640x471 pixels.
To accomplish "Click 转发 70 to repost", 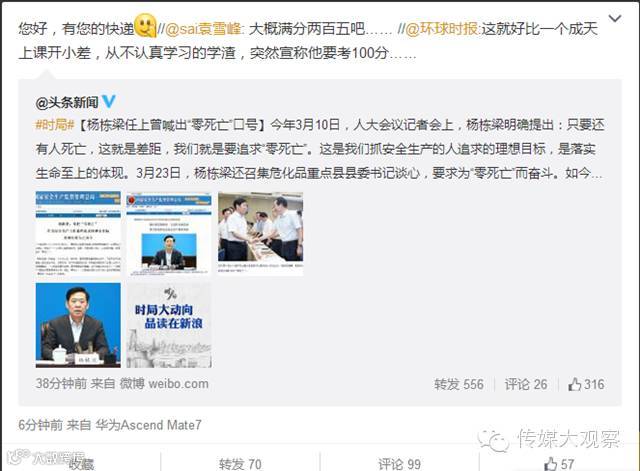I will click(x=240, y=464).
